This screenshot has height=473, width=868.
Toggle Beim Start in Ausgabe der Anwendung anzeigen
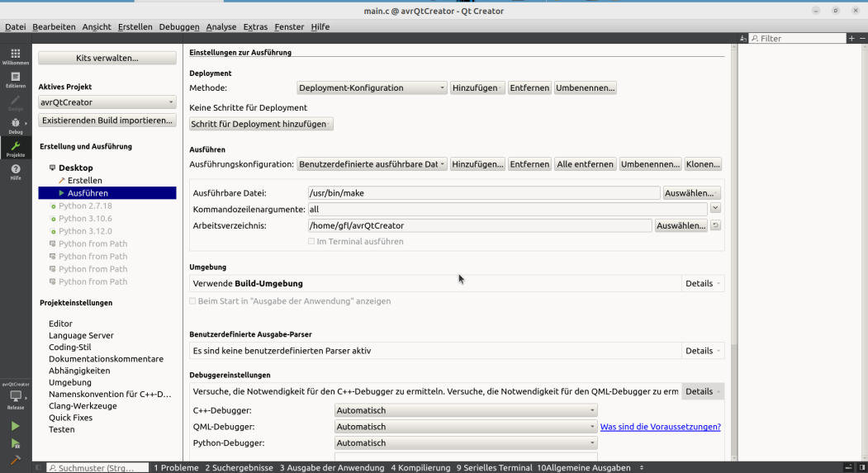(192, 301)
